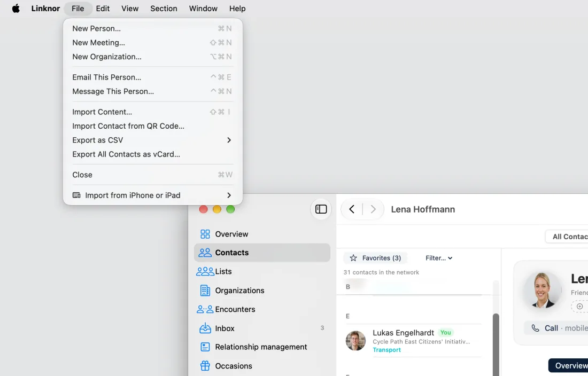Click the Inbox tray icon
Viewport: 588px width, 376px height.
point(205,328)
